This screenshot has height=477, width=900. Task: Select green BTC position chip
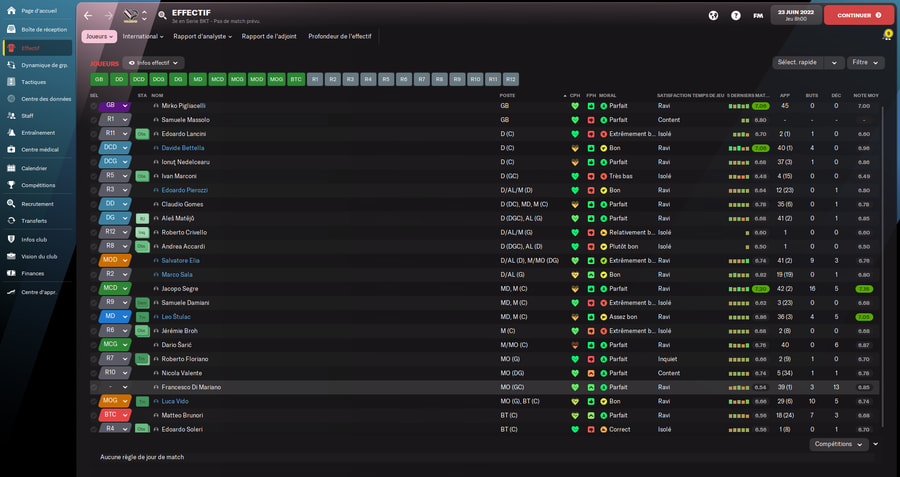[296, 80]
